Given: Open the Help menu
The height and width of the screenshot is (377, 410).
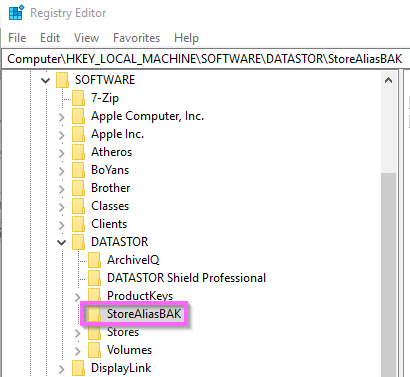Looking at the screenshot, I should (186, 38).
